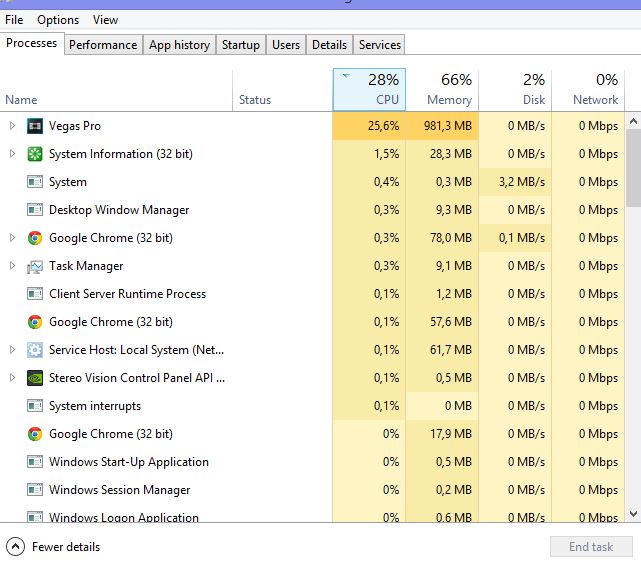Screen dimensions: 641x564
Task: Click the 28,3 MB memory cell
Action: tap(442, 154)
